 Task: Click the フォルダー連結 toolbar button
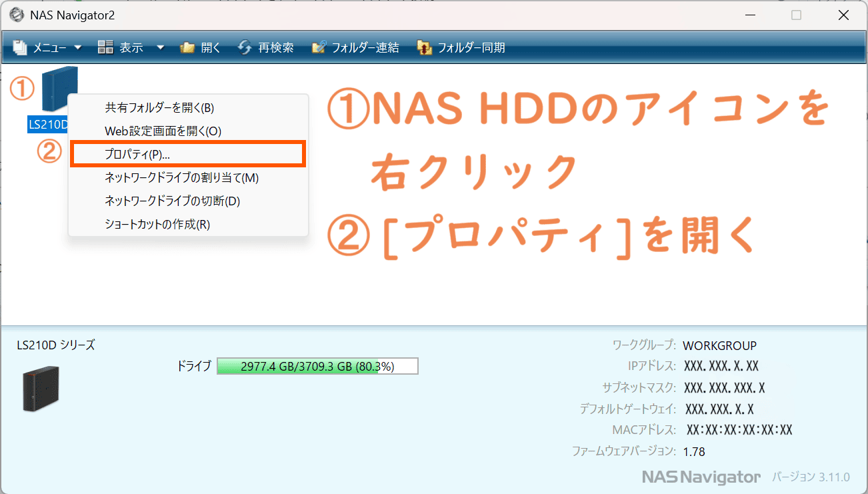point(355,47)
